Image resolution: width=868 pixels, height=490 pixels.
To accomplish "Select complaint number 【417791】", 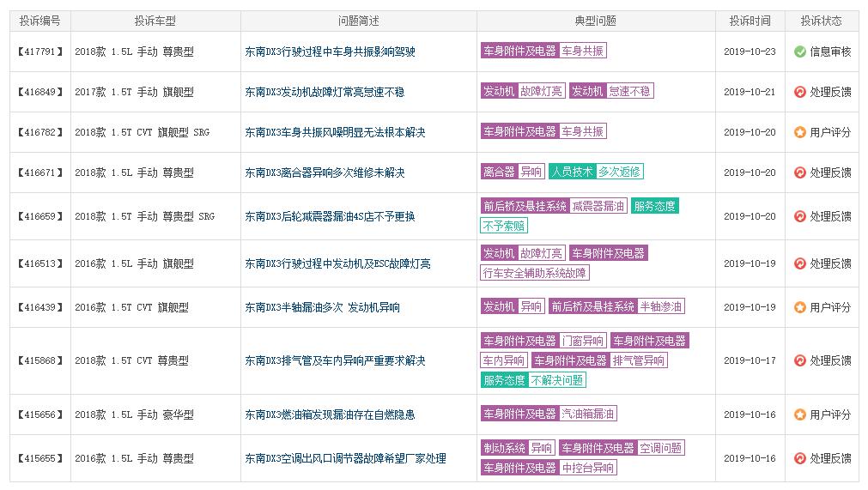I will click(x=39, y=51).
